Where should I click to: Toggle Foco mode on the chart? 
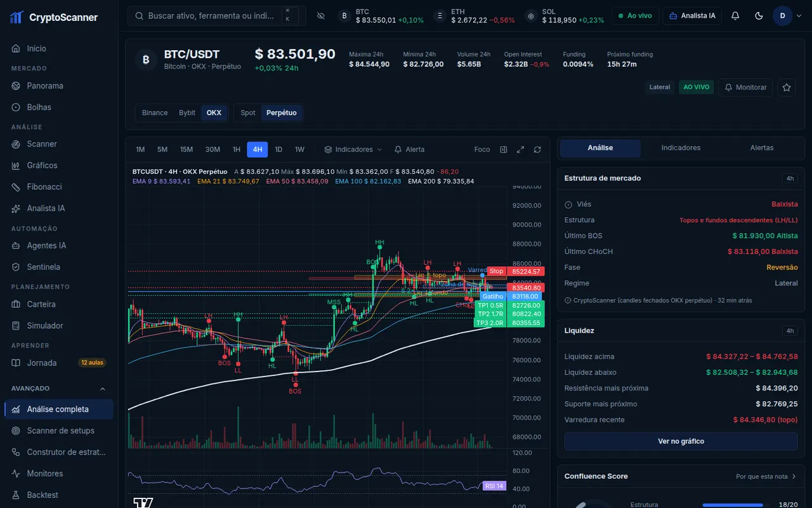[x=482, y=149]
